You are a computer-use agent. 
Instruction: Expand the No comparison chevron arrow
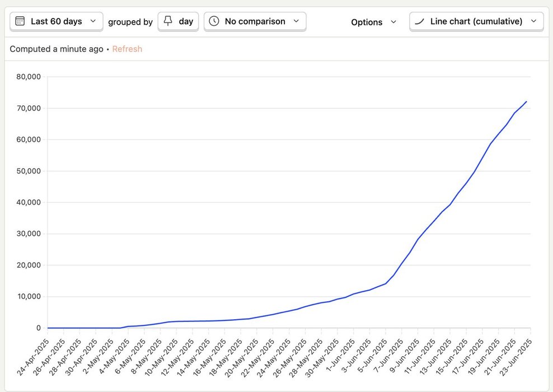296,21
